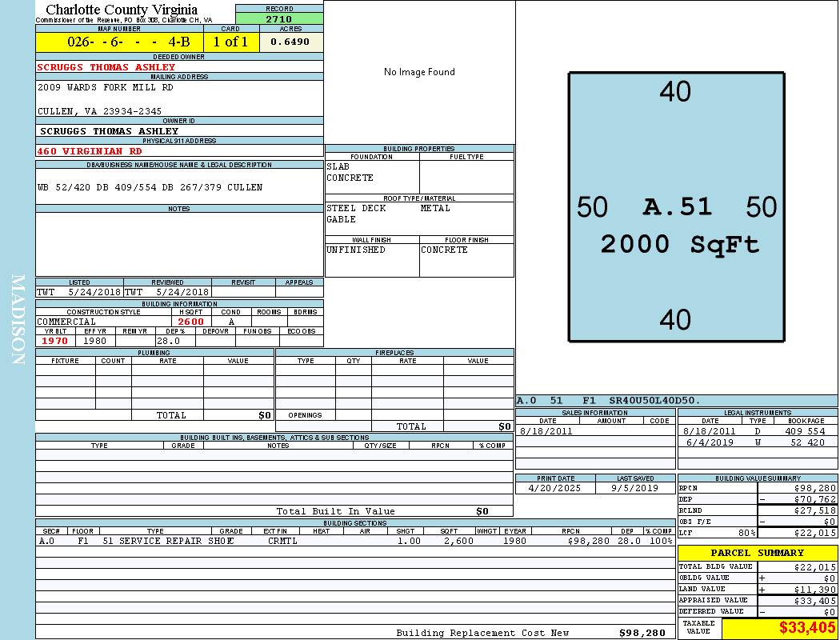Click legal instrument book/page 409 554
The image size is (840, 640).
[805, 431]
